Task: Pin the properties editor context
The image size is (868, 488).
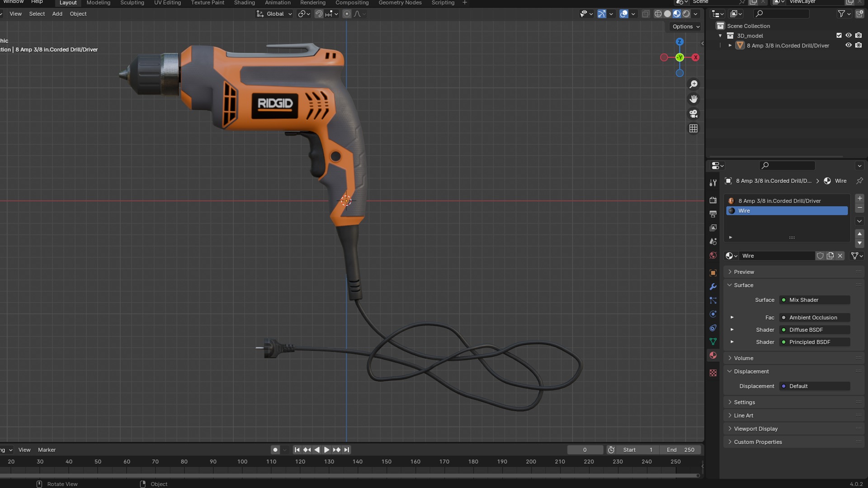Action: click(859, 181)
